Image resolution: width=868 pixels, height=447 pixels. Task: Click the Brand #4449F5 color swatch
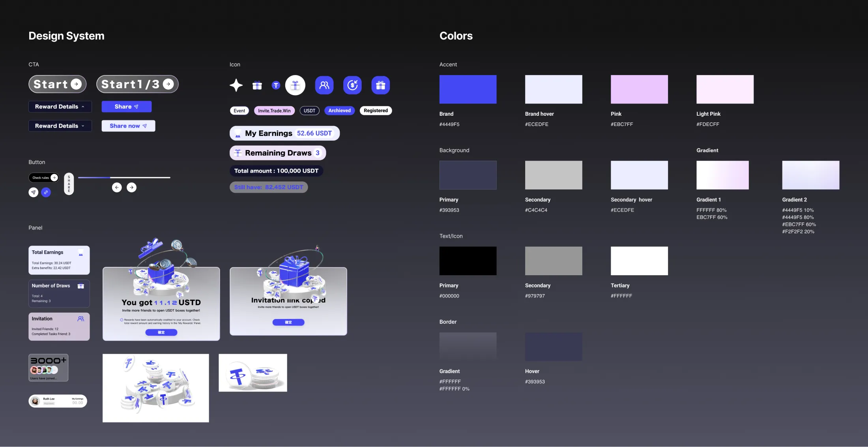468,89
